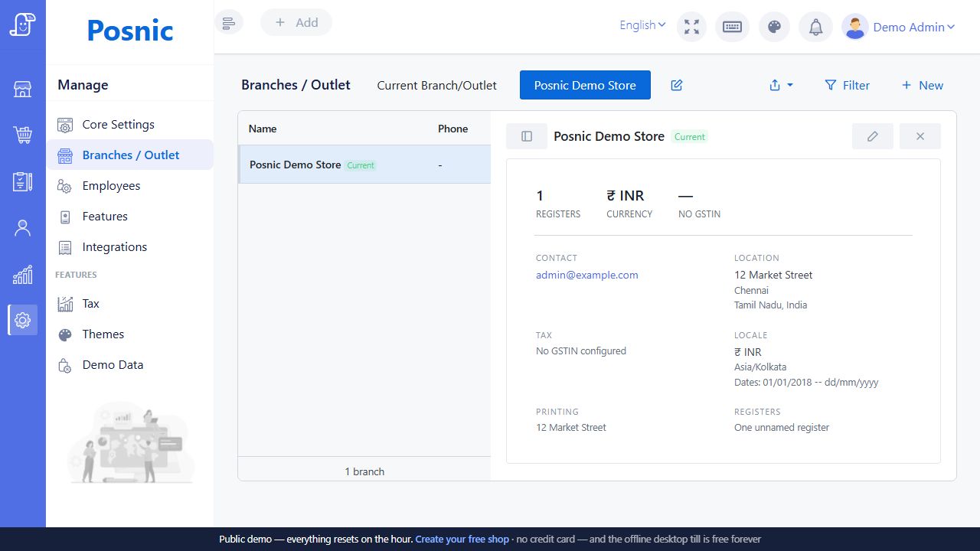This screenshot has height=551, width=980.
Task: Open Core Settings menu item
Action: click(129, 124)
